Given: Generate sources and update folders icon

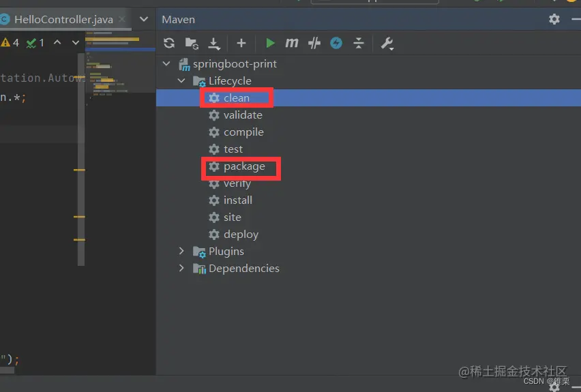Looking at the screenshot, I should pyautogui.click(x=192, y=44).
